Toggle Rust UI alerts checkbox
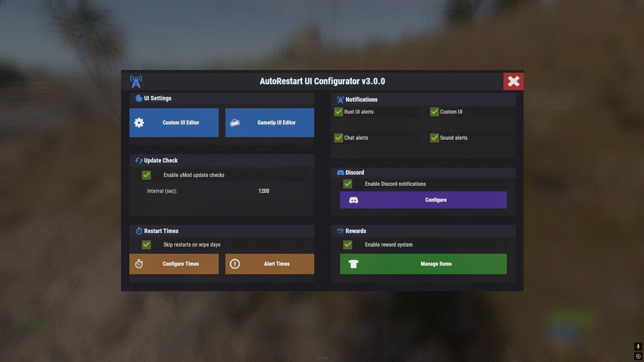This screenshot has width=644, height=362. [338, 112]
